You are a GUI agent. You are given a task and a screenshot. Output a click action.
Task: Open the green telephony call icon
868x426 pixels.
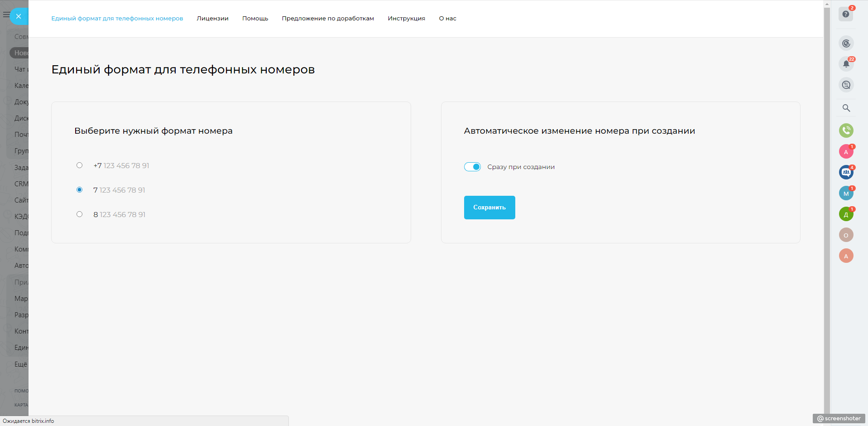(846, 131)
